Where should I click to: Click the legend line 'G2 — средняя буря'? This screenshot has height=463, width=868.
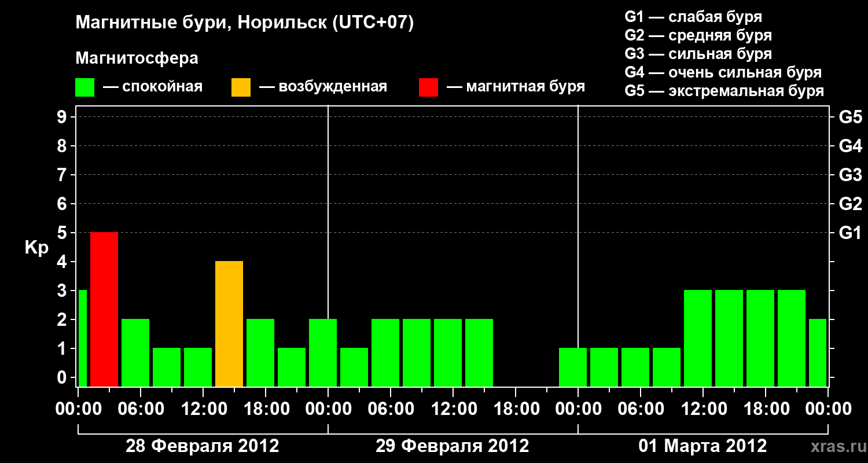pos(698,35)
